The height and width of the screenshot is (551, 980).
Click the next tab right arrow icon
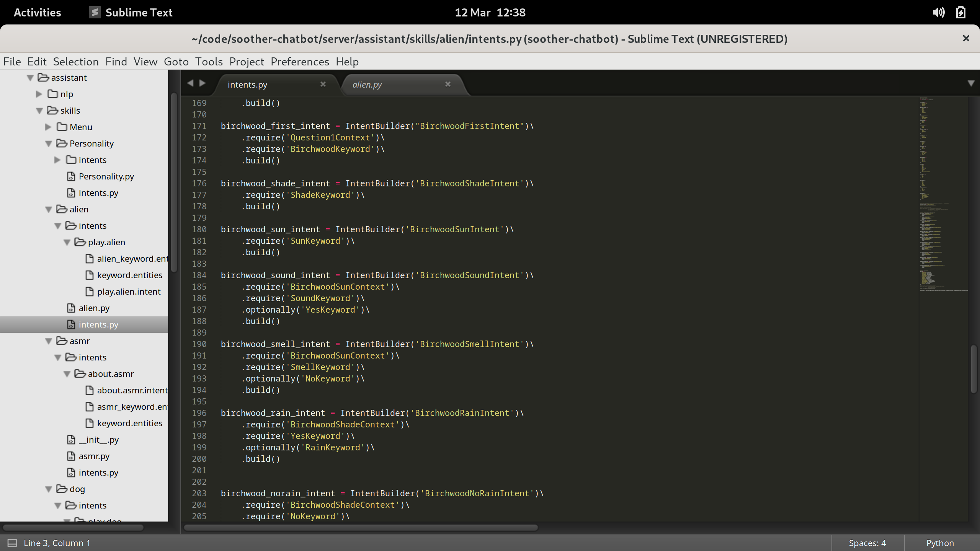click(x=203, y=83)
